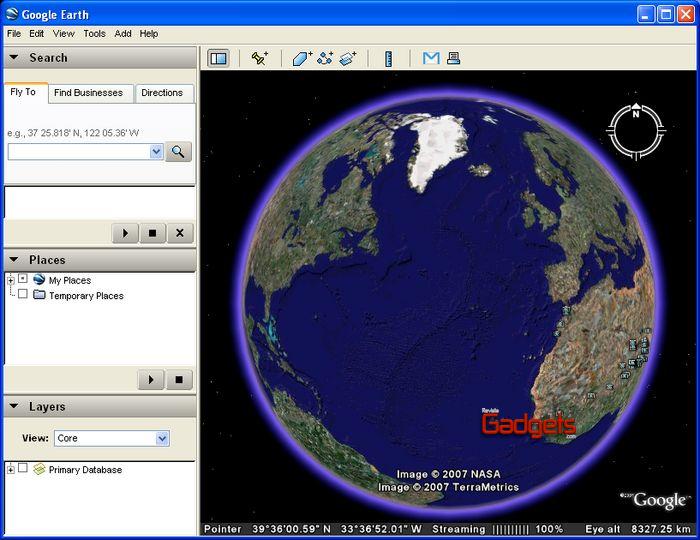Click the Temporary Places folder icon
Screen dimensions: 700x540
39,295
